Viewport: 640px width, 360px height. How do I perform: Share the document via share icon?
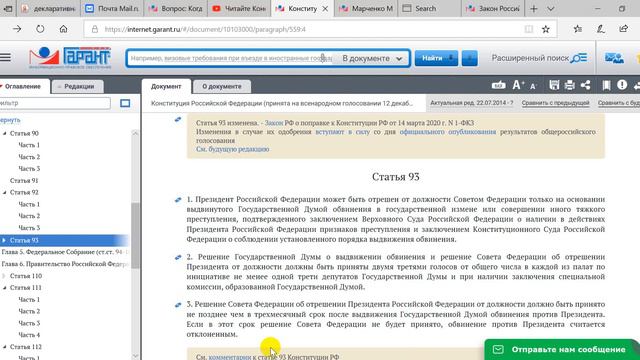point(586,85)
